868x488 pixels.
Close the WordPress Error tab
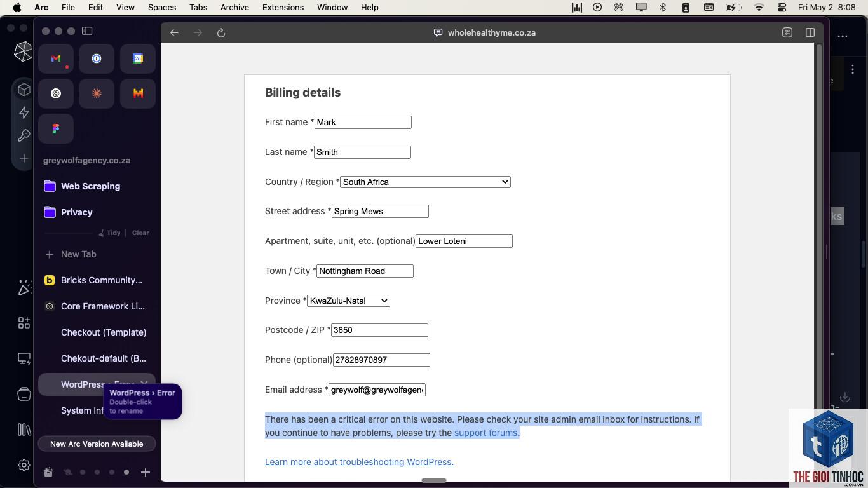pos(144,383)
